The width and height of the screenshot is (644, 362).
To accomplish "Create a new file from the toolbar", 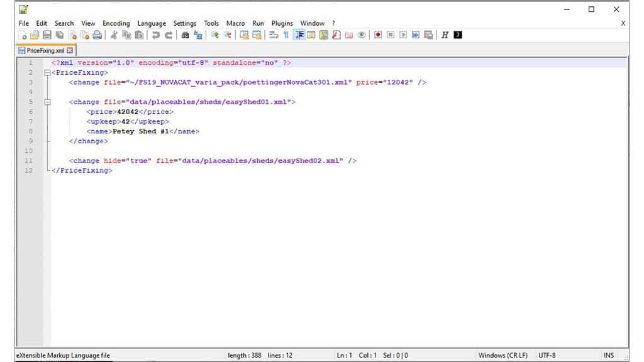I will click(23, 35).
